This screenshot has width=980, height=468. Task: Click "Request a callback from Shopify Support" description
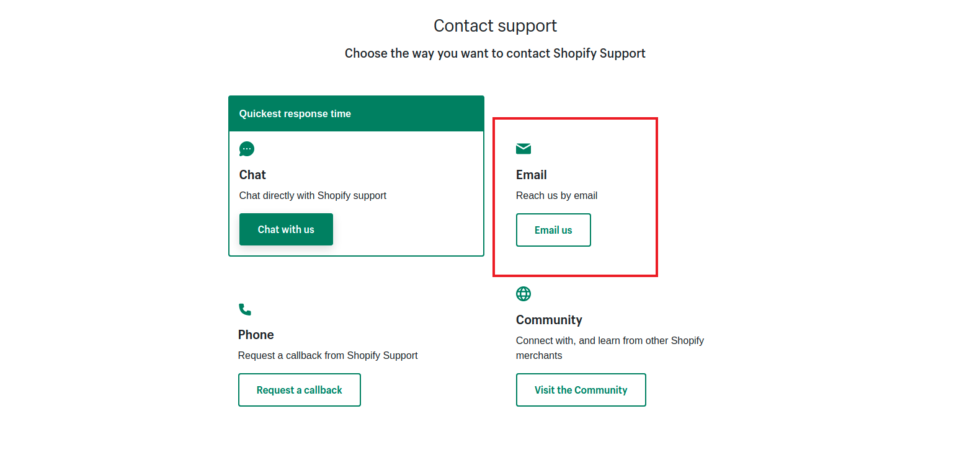tap(327, 355)
